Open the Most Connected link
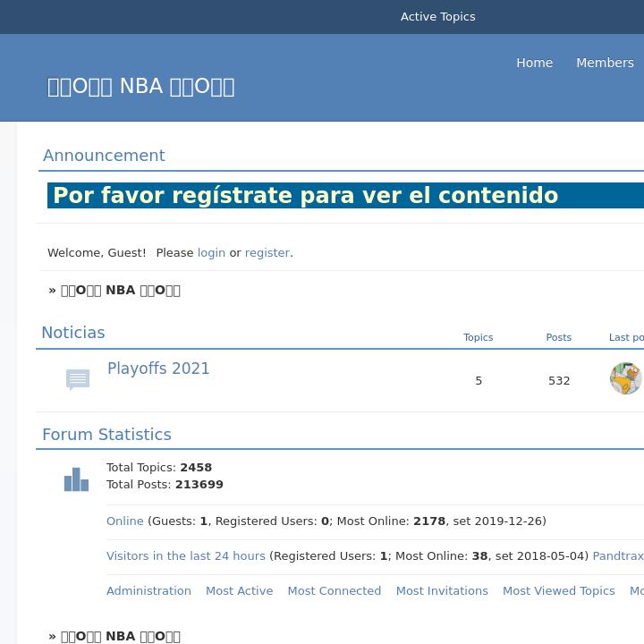 click(x=334, y=590)
